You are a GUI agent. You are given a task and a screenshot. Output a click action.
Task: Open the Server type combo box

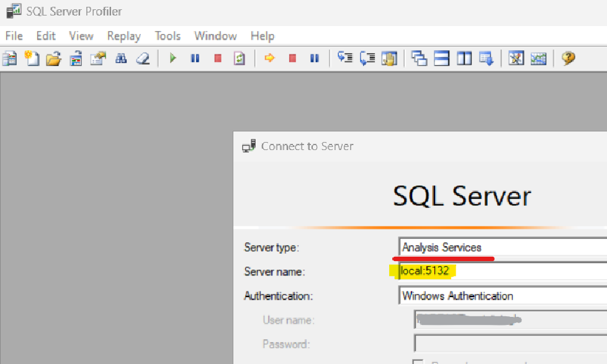point(503,247)
